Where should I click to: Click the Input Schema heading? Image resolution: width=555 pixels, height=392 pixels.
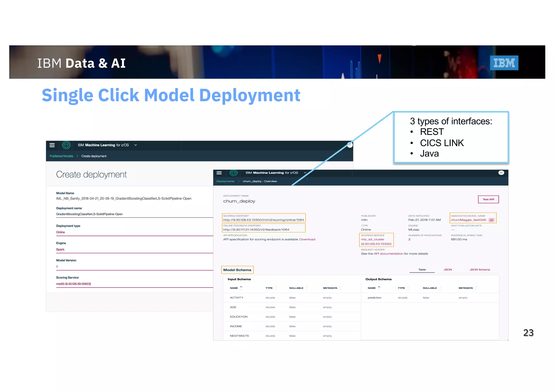(x=239, y=279)
